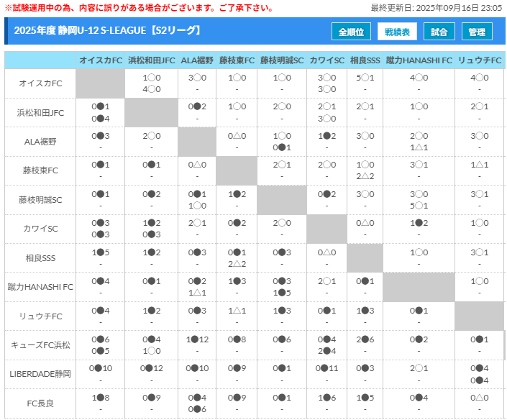Screen dimensions: 507x420
Task: Click the 1△1 score in 藤枝東FC row
Action: [x=480, y=165]
